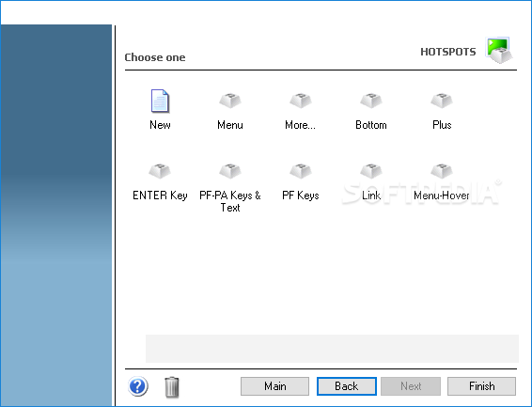Choose the PF Keys hotspot icon
The width and height of the screenshot is (532, 407).
[x=301, y=171]
